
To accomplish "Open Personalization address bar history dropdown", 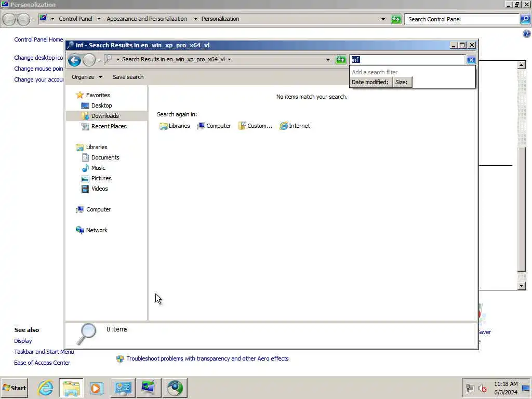I will tap(383, 19).
